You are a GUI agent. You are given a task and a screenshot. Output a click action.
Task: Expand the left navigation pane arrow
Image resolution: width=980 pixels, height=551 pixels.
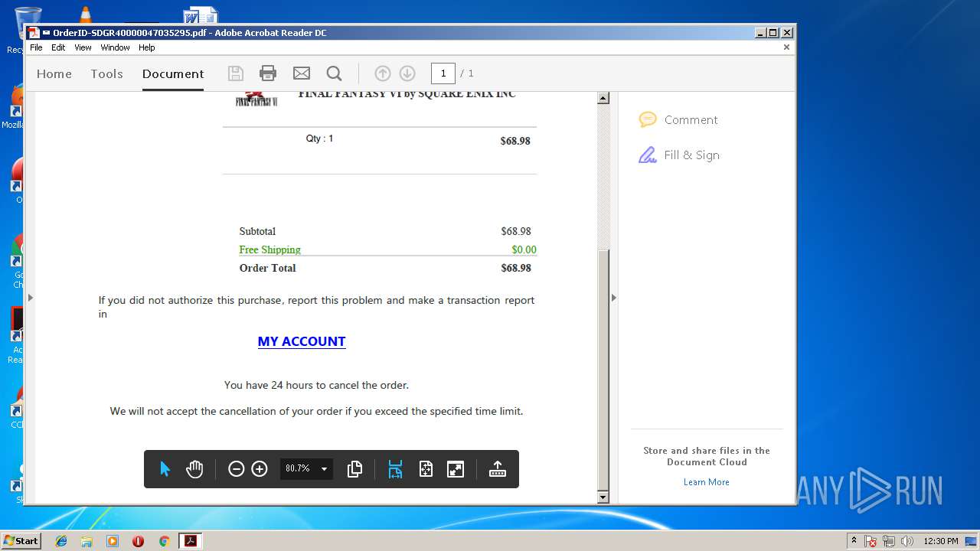[31, 298]
